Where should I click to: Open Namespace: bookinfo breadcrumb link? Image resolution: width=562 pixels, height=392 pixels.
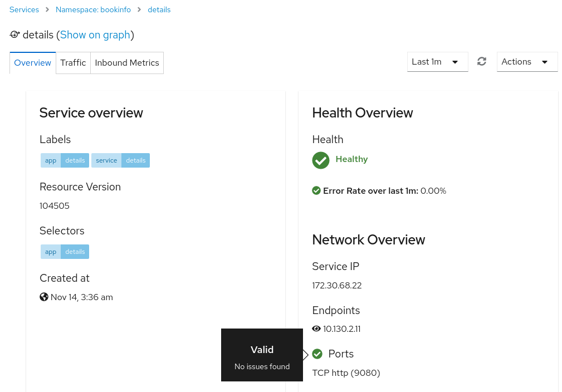[93, 9]
